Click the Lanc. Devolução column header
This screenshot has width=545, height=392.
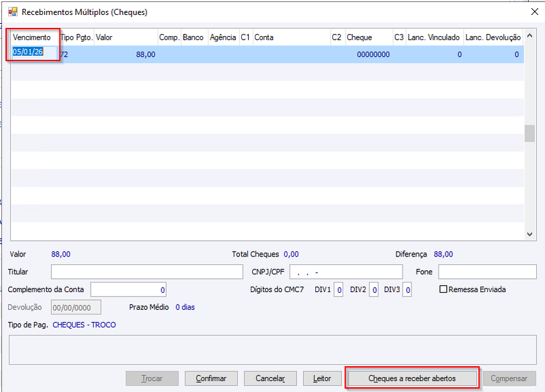(x=493, y=37)
